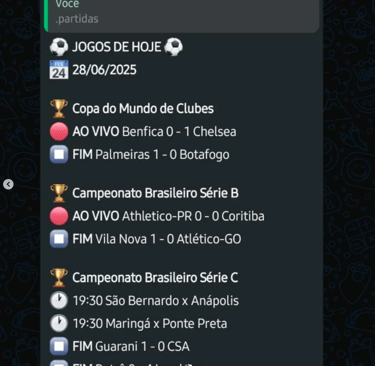Select the 'JOGOS DE HOJE' heading text

[117, 47]
